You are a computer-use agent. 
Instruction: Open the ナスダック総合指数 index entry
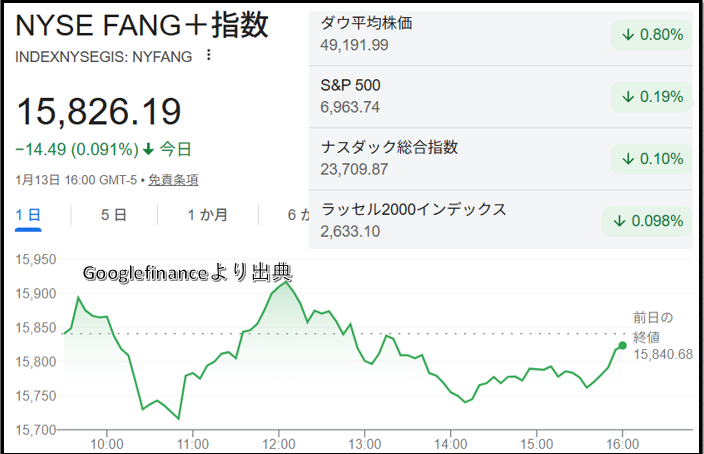390,147
